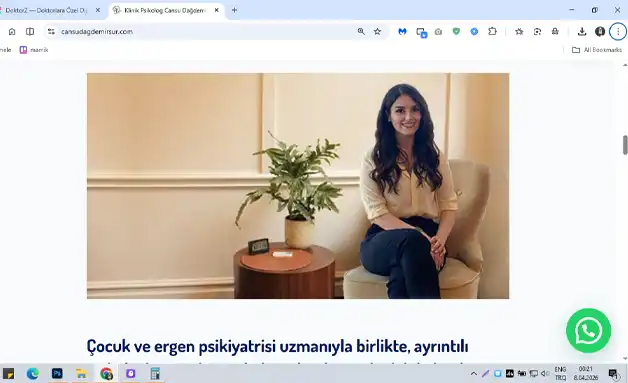
Task: Open Microsoft Edge from the taskbar
Action: pyautogui.click(x=33, y=374)
